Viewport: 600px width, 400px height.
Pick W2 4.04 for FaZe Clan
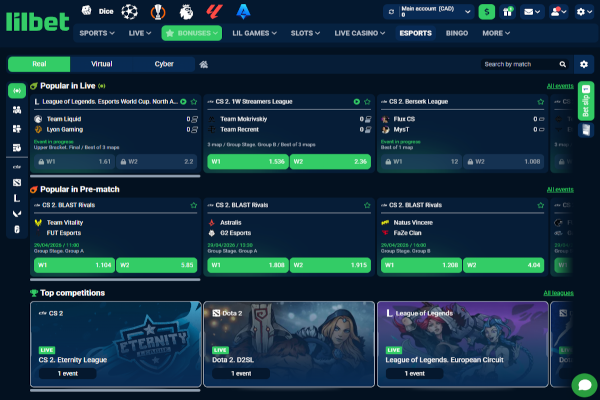[x=504, y=265]
